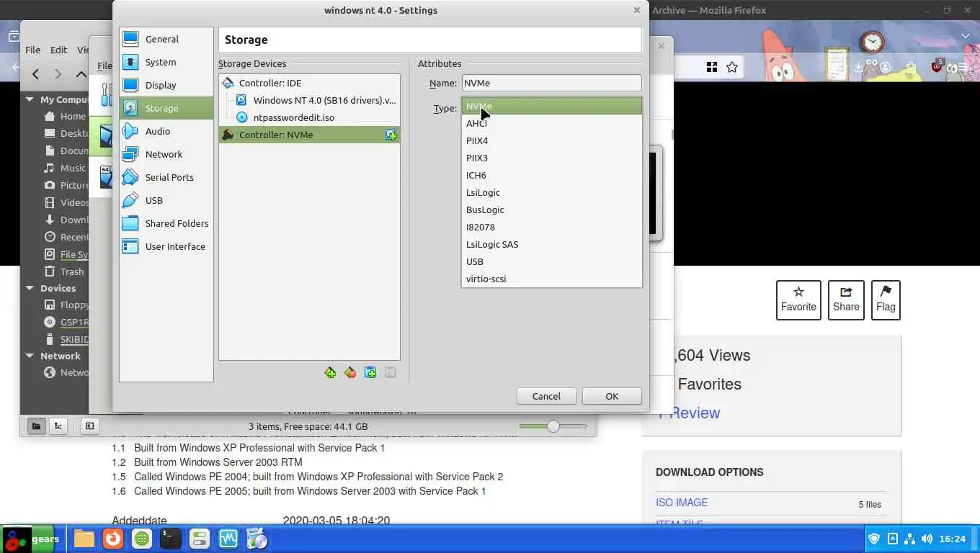
Task: Choose I82078 controller type
Action: [x=551, y=227]
